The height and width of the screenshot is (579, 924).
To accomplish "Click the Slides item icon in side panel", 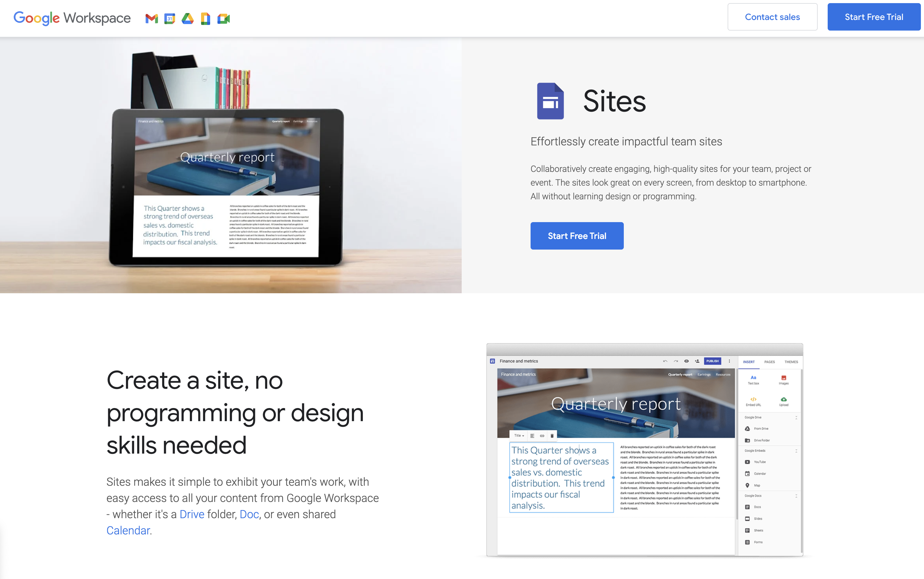I will pos(747,519).
